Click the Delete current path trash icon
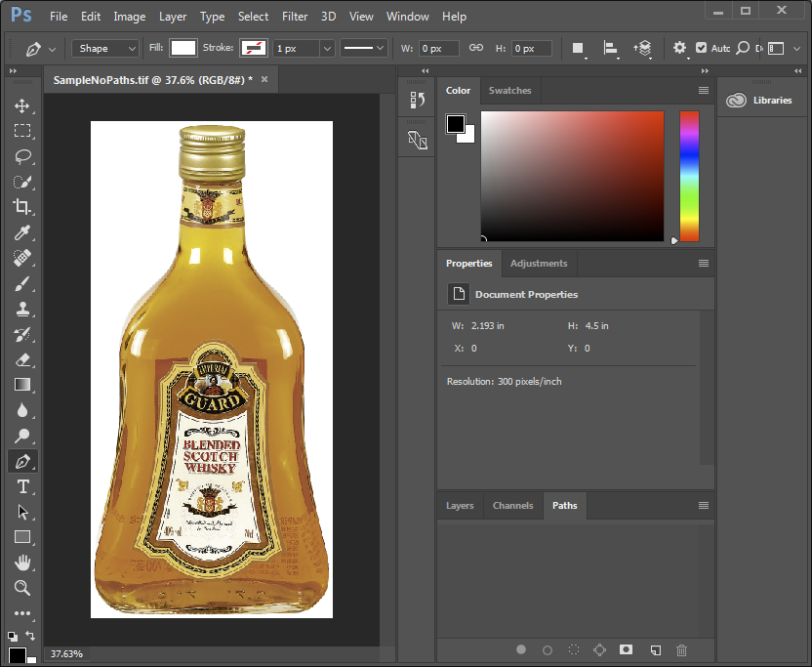This screenshot has height=667, width=812. point(681,649)
